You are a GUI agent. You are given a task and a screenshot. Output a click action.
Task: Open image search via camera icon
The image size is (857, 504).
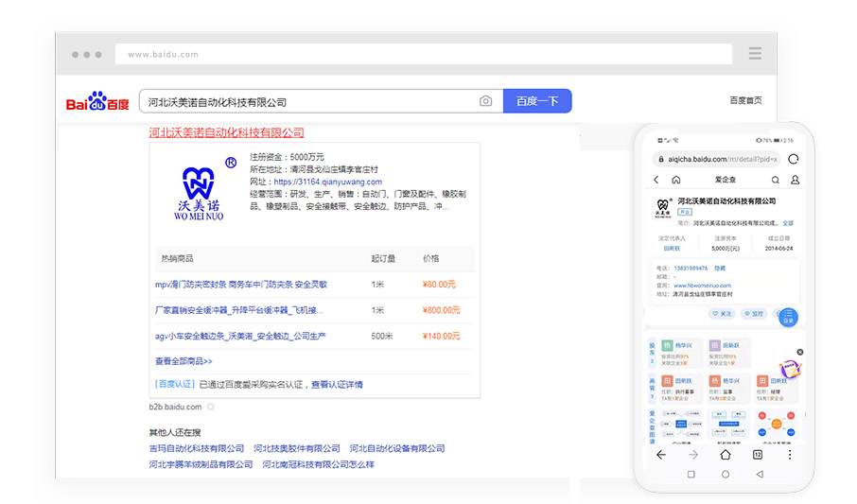pos(485,101)
